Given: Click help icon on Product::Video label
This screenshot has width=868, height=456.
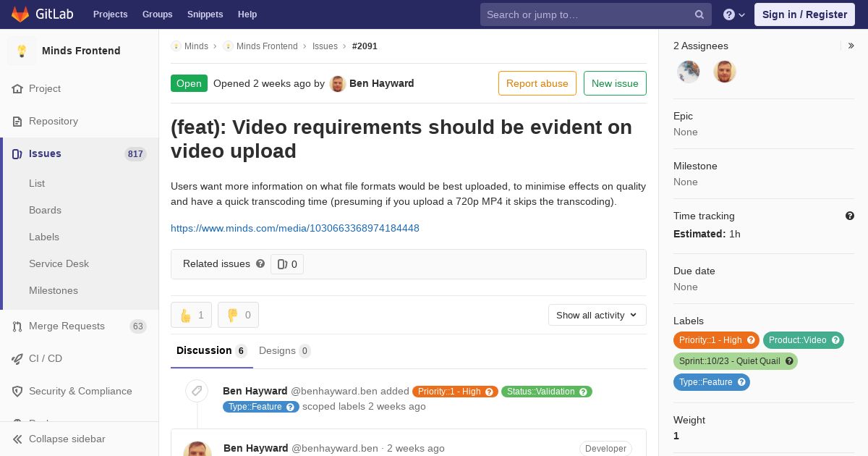Looking at the screenshot, I should click(835, 340).
